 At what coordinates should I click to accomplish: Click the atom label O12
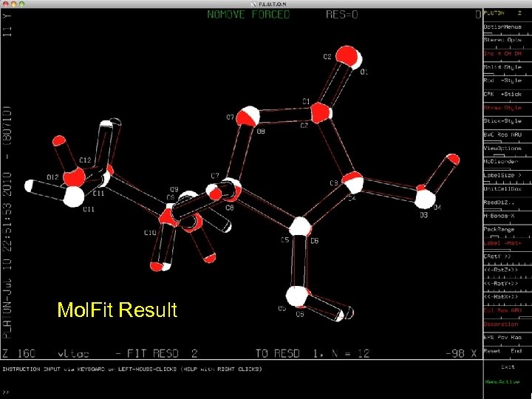[52, 177]
